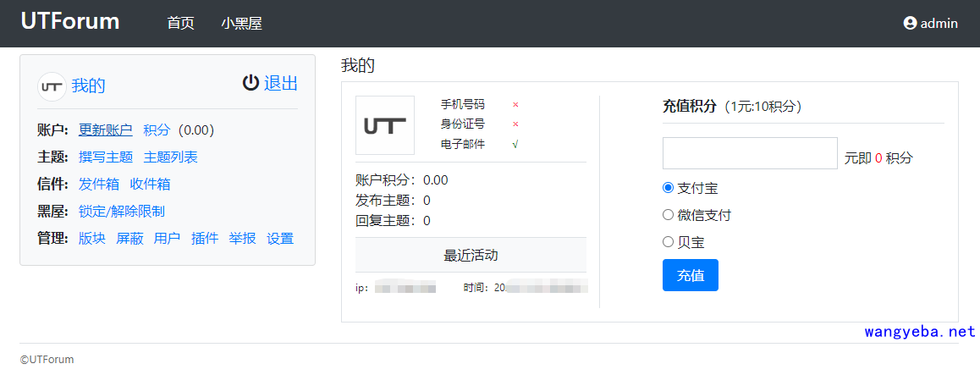Screen dimensions: 980x386
Task: Select the 支付宝 payment option
Action: (668, 188)
